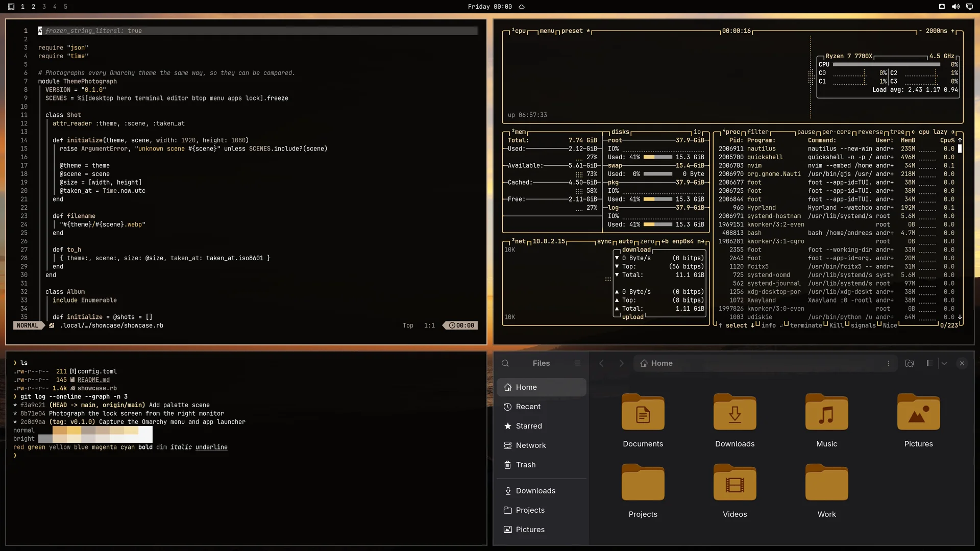Click the display monitor icon in top bar
The image size is (980, 551).
[969, 7]
